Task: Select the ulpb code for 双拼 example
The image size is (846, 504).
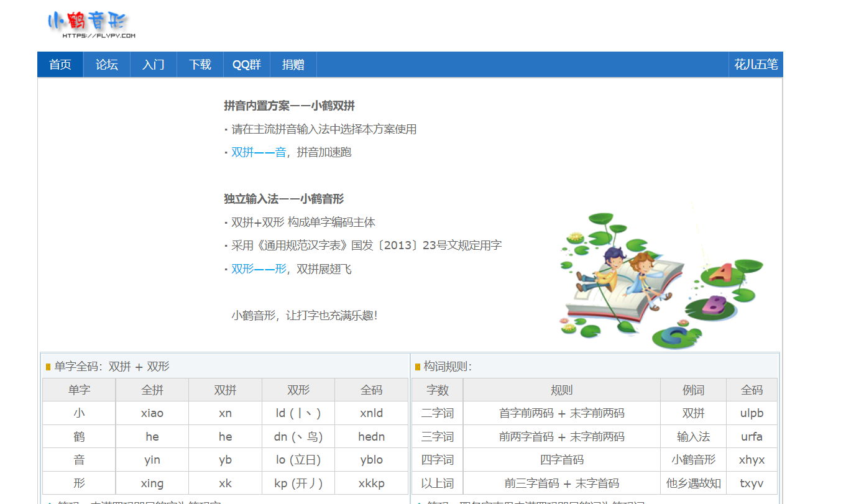Action: tap(752, 413)
